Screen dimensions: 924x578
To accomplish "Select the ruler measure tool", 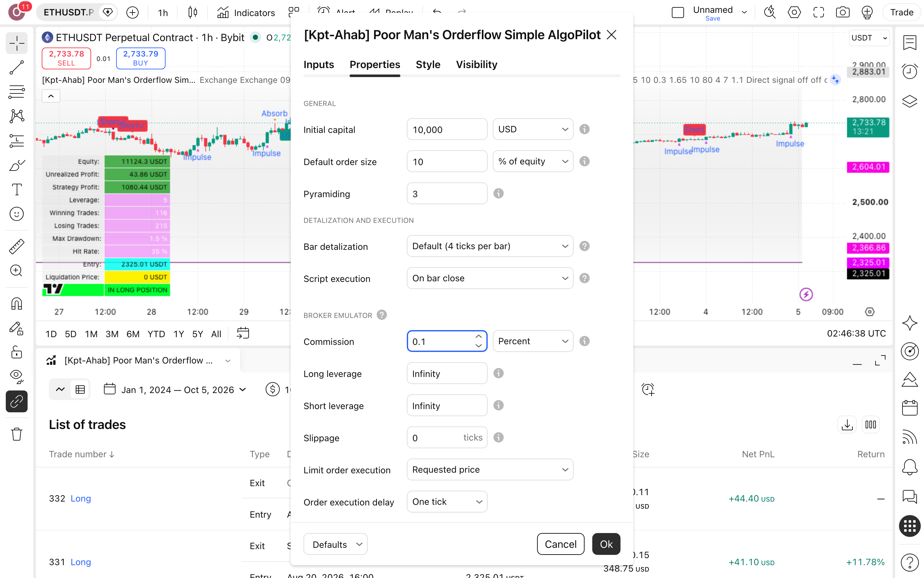I will coord(16,246).
